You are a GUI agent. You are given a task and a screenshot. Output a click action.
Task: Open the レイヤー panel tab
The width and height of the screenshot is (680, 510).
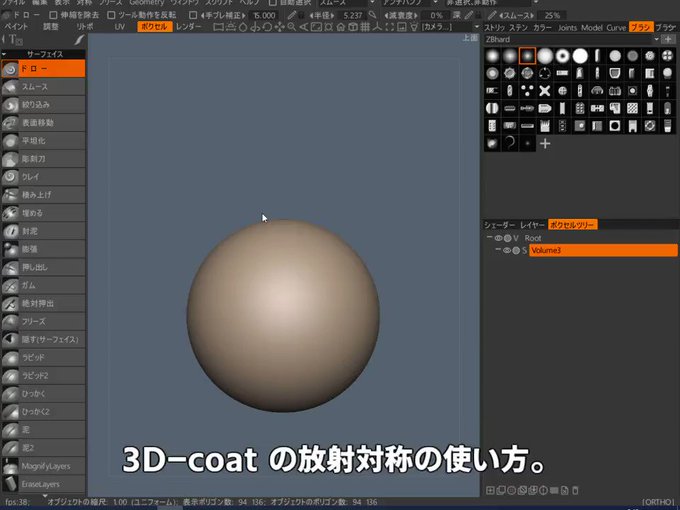(x=532, y=225)
